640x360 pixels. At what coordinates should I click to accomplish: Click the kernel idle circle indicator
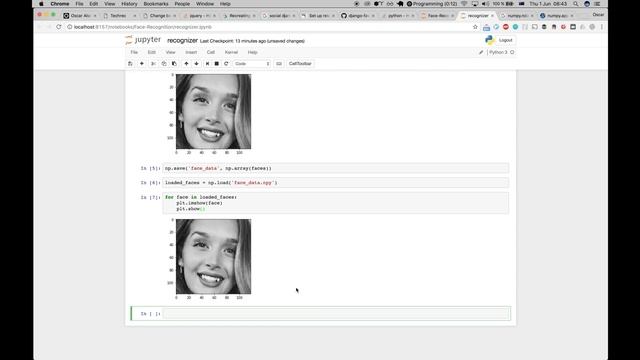512,52
